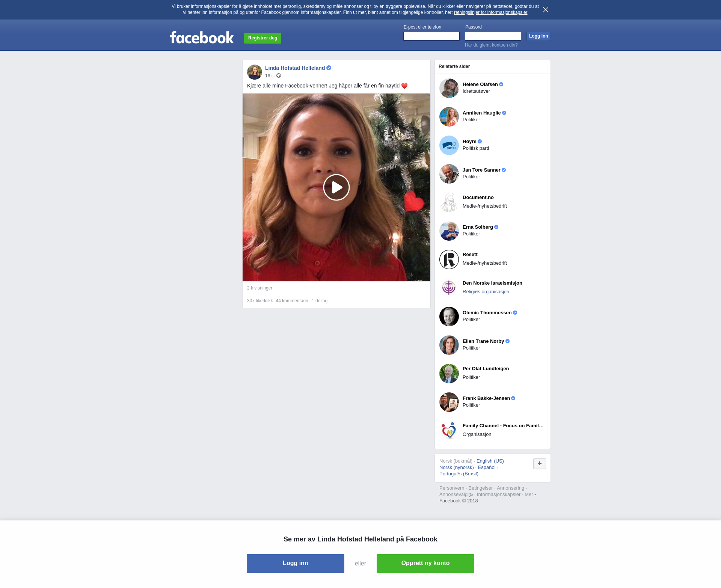Switch language to English (US)
This screenshot has width=721, height=588.
[490, 461]
